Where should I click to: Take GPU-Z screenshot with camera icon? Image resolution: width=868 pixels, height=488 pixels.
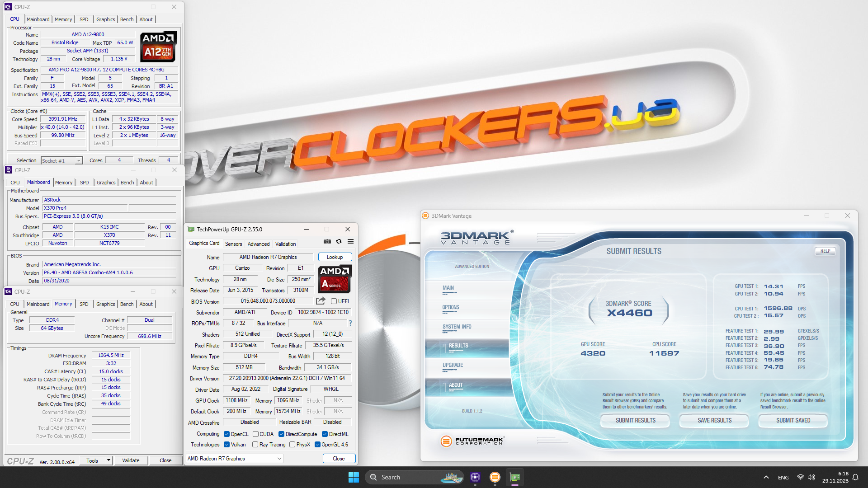[x=327, y=241]
